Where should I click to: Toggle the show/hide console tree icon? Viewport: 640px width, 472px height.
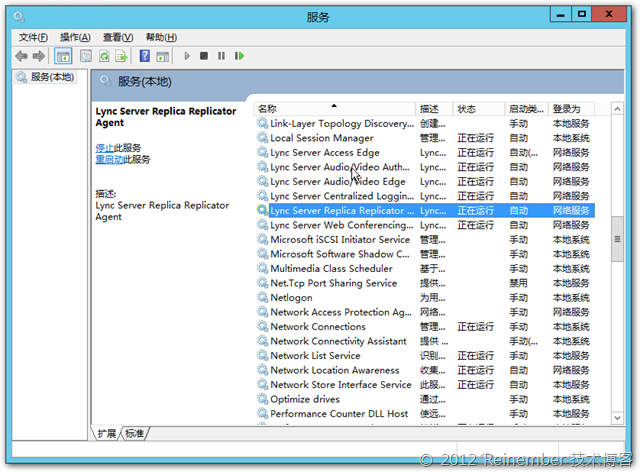(x=63, y=56)
